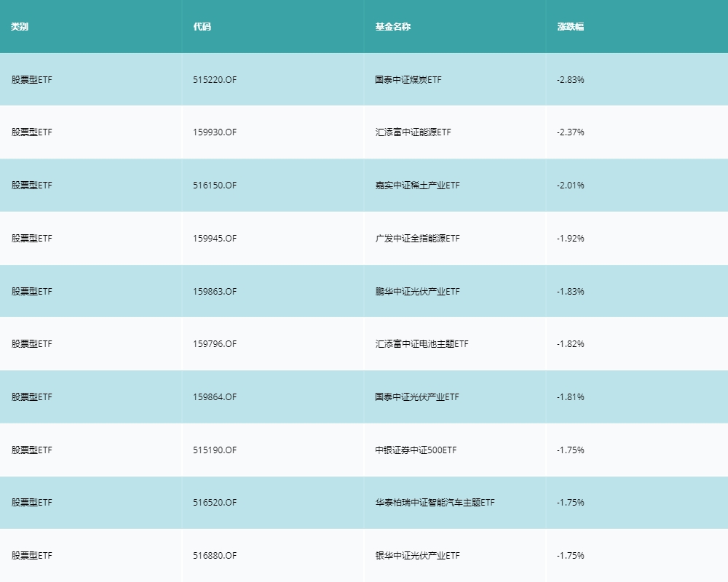Click 股票型ETF in the 159864.OF row
This screenshot has width=728, height=582.
(31, 396)
